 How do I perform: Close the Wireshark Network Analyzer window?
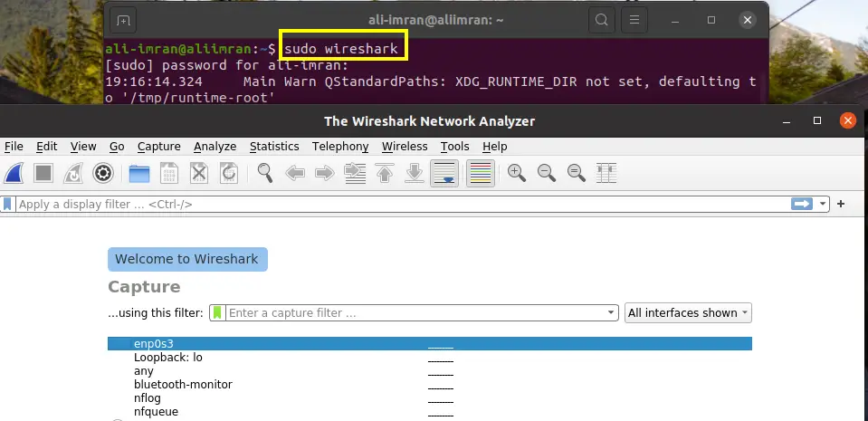[847, 120]
